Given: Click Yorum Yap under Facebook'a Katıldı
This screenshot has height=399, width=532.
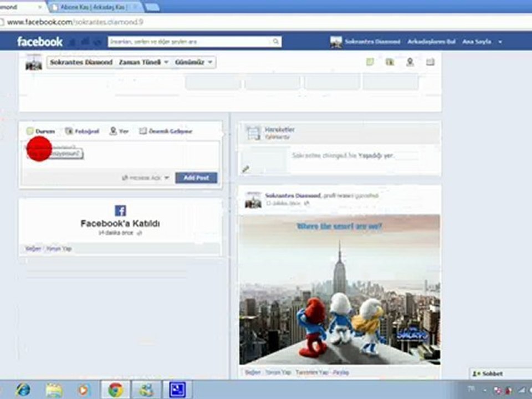Looking at the screenshot, I should [59, 249].
